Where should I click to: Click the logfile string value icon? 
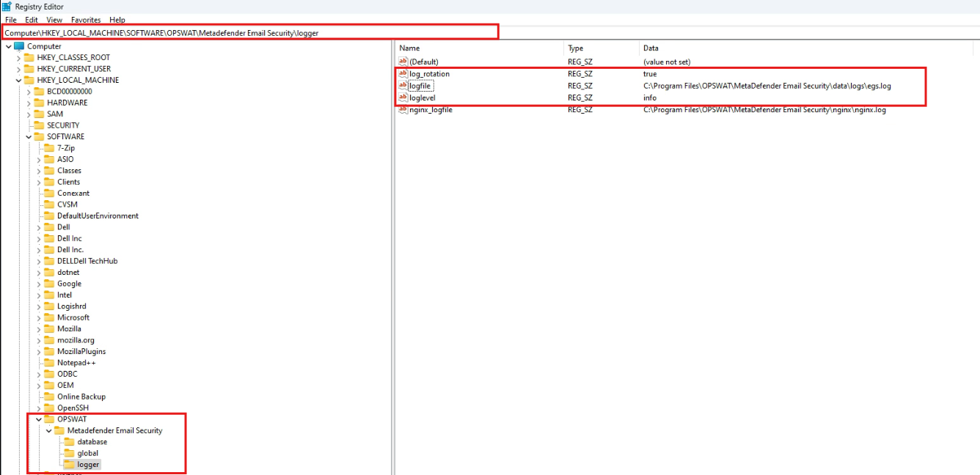click(x=403, y=86)
